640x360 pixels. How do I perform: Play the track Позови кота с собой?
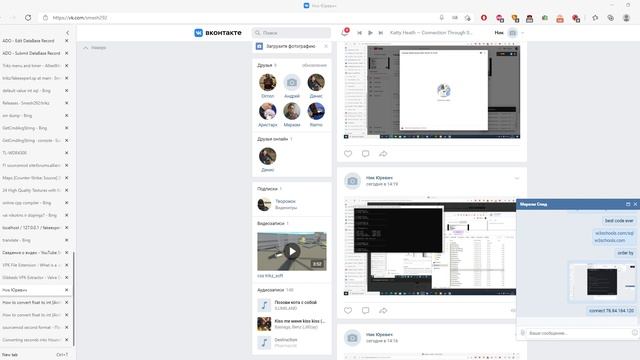[x=296, y=302]
